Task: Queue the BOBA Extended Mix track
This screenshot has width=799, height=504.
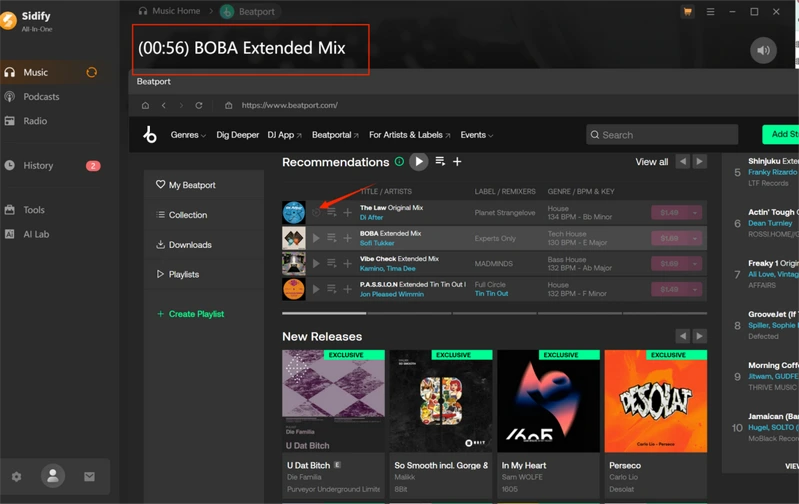Action: coord(332,238)
